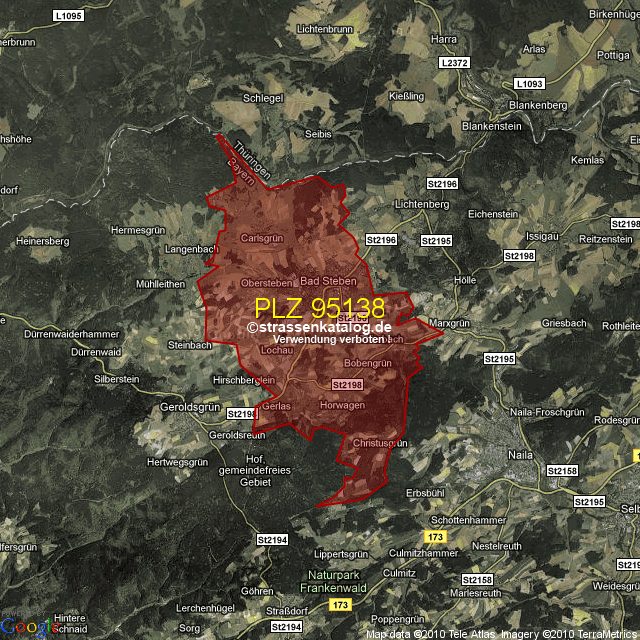Open the strassenkatalog.de watermark link
640x640 pixels.
[x=319, y=327]
